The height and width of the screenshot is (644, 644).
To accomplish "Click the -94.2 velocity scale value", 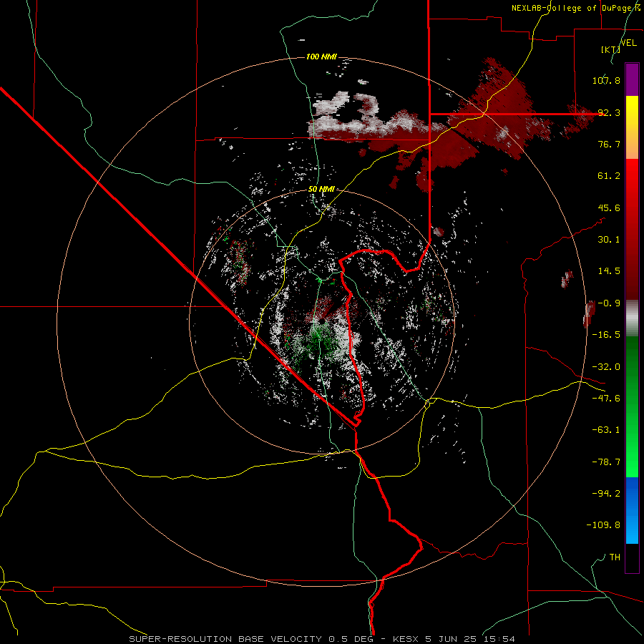I will click(606, 494).
